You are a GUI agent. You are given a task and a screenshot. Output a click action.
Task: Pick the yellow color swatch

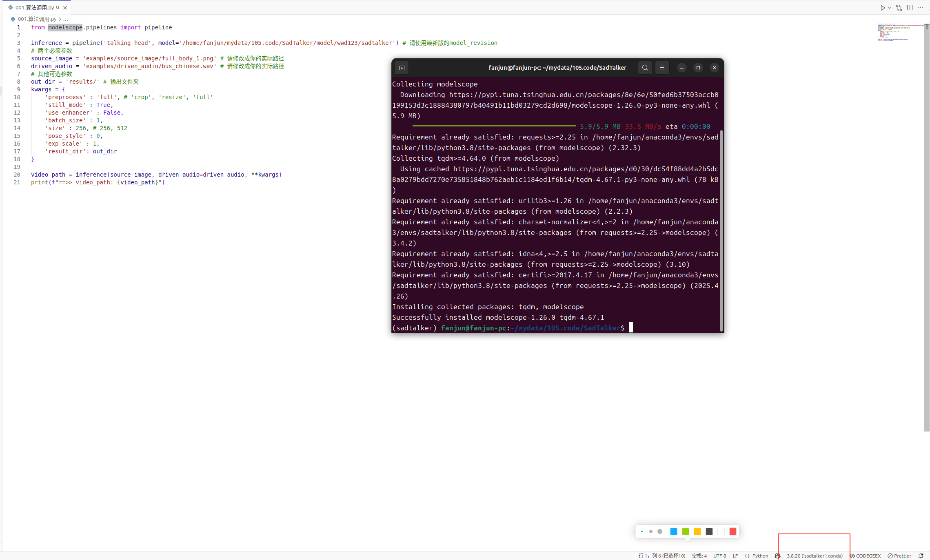697,531
